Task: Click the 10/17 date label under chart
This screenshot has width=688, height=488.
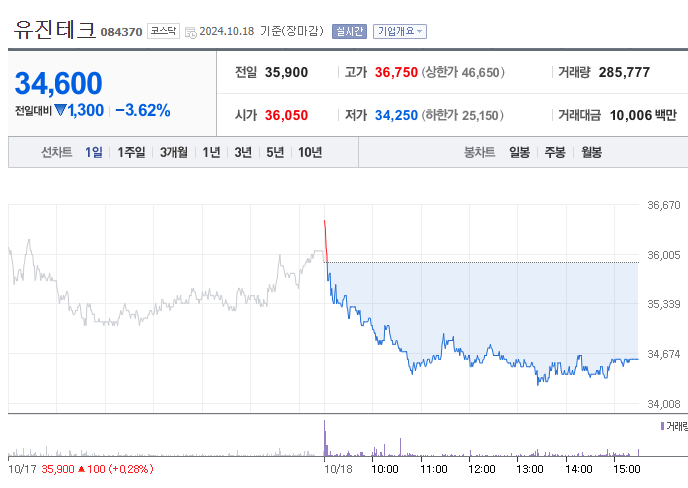Action: [22, 469]
